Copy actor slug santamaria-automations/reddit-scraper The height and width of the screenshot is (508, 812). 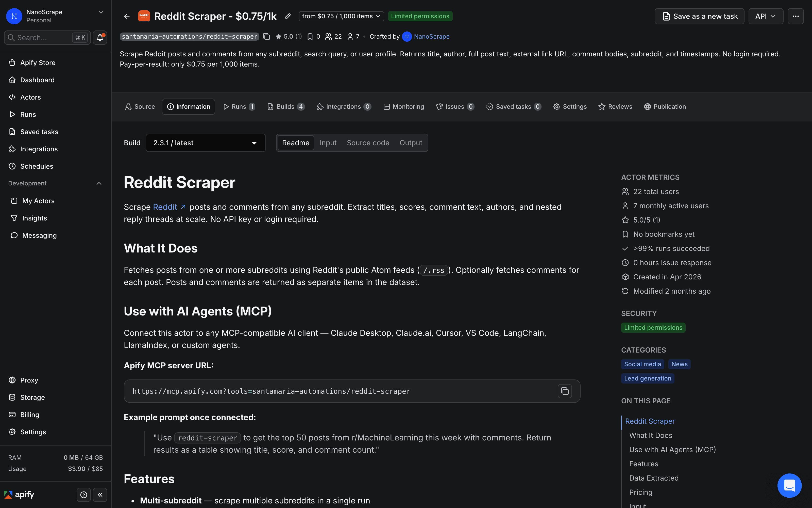(x=266, y=37)
